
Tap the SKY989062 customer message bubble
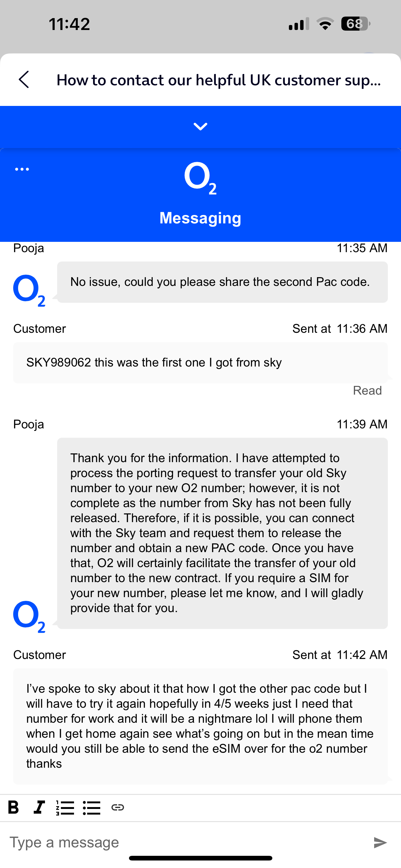point(200,362)
